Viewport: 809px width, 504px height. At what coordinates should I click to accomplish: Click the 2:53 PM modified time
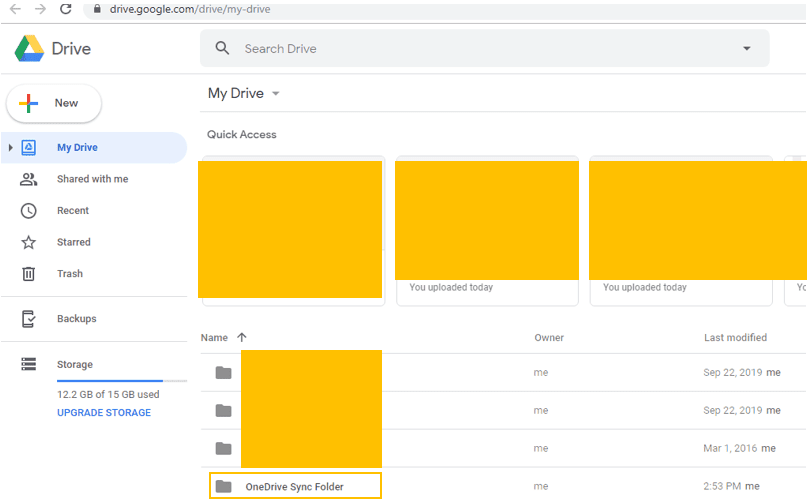click(722, 486)
